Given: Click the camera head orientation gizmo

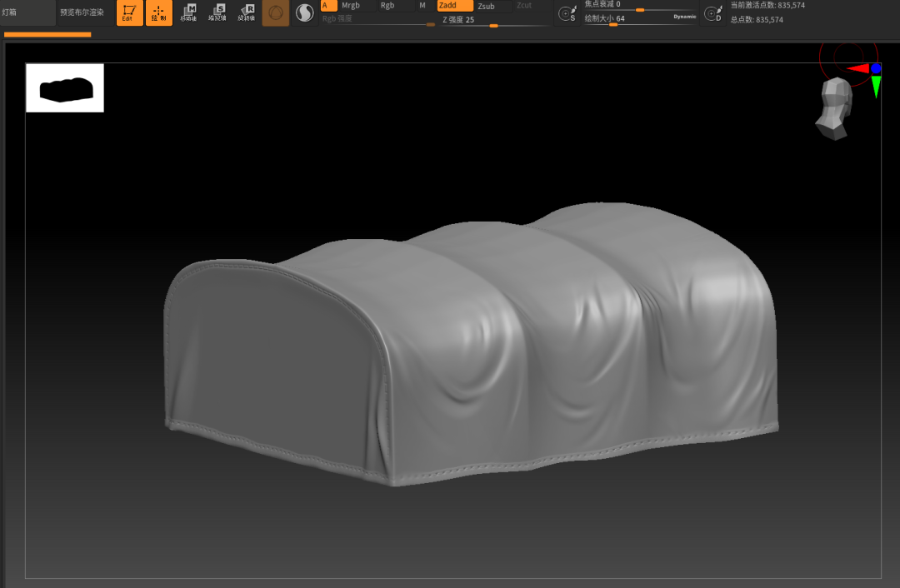Looking at the screenshot, I should [834, 108].
